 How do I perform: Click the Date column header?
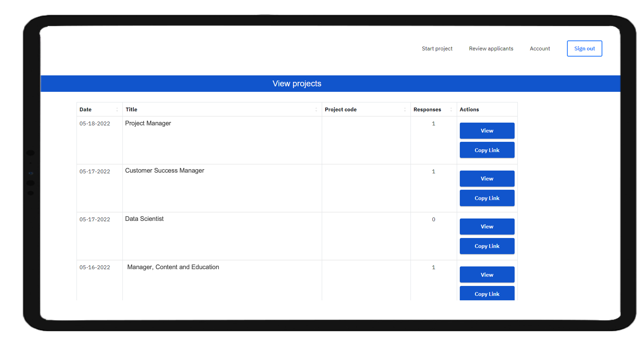100,110
